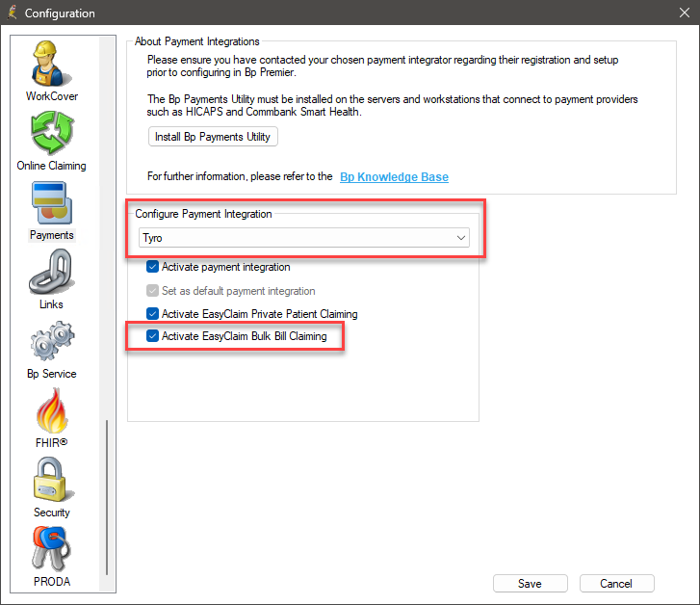Close the Configuration window
This screenshot has height=605, width=700.
point(685,13)
